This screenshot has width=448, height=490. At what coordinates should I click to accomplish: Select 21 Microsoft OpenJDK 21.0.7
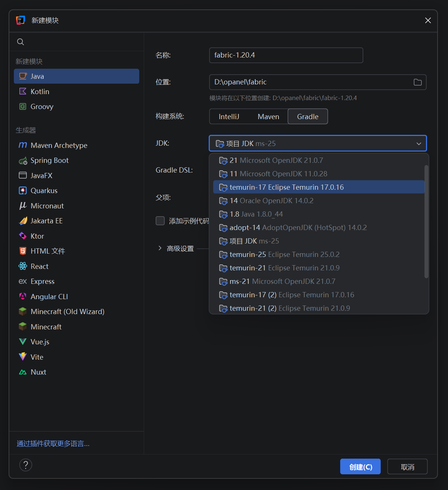click(319, 160)
